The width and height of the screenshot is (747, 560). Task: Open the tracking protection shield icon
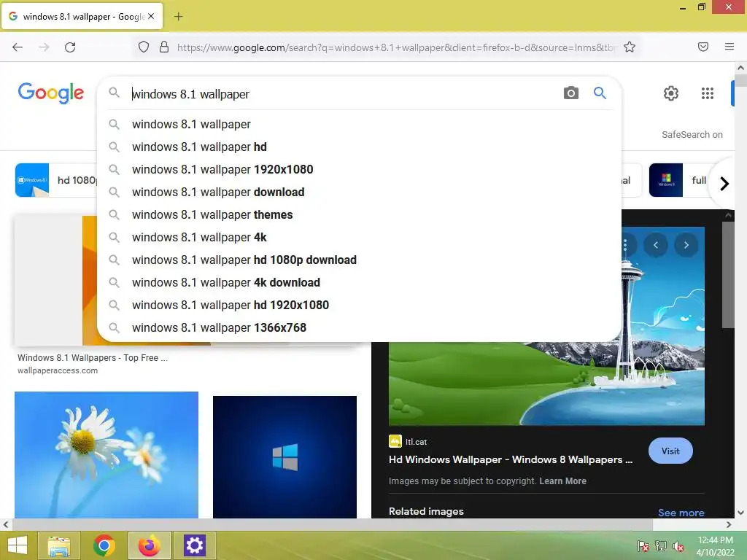click(x=144, y=47)
